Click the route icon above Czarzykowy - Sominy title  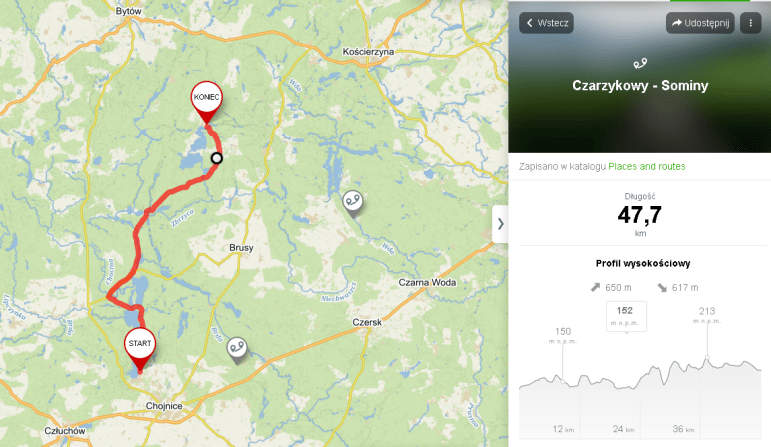pyautogui.click(x=640, y=63)
